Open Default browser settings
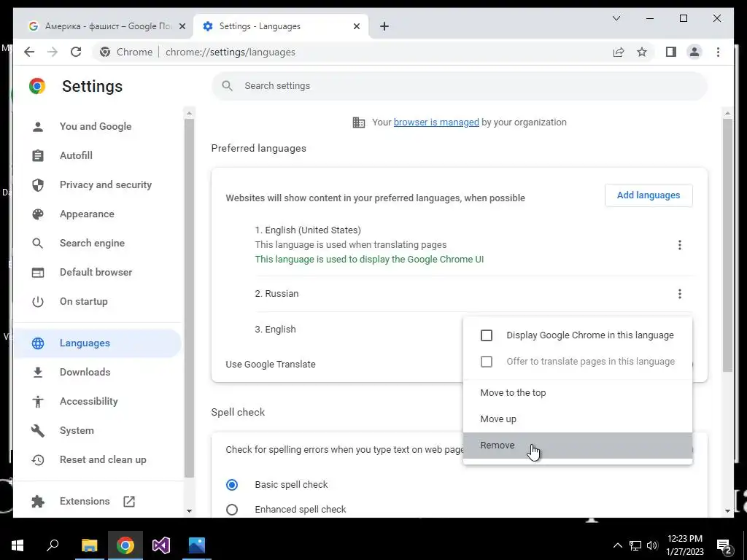The image size is (747, 560). click(96, 272)
